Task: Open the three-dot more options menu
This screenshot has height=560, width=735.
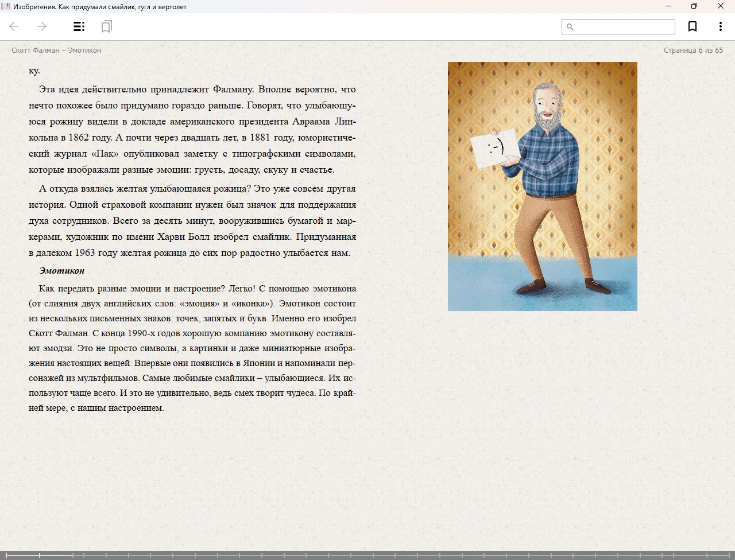Action: [x=720, y=26]
